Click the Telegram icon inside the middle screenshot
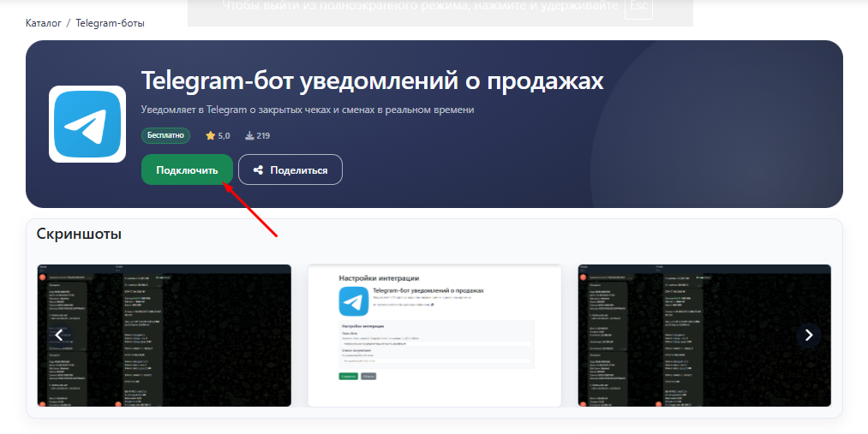The height and width of the screenshot is (434, 868). point(354,301)
